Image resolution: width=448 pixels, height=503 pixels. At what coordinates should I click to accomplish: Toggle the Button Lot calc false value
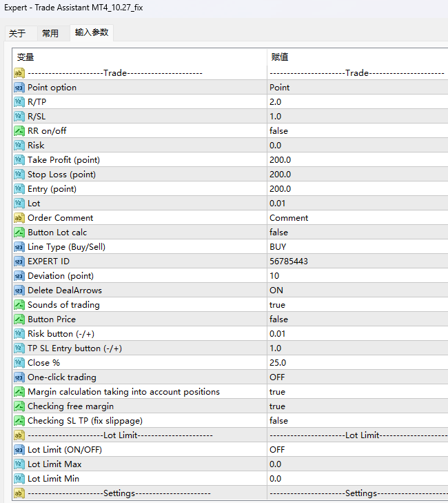(279, 233)
